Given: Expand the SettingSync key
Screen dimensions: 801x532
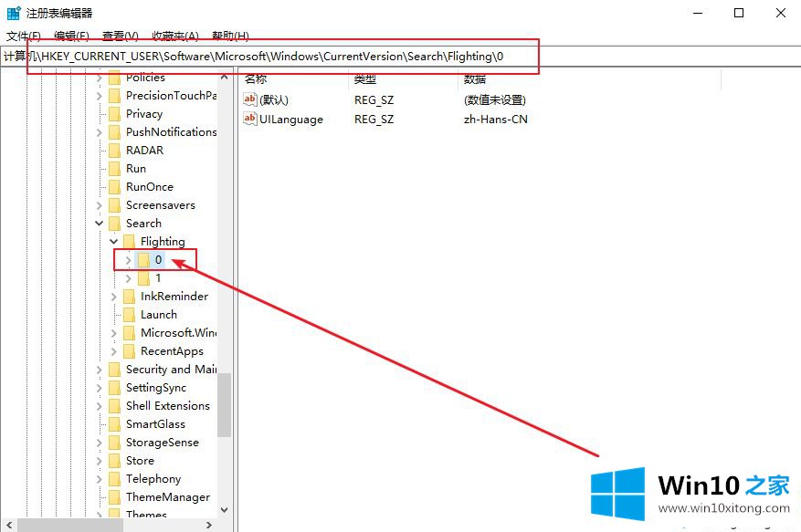Looking at the screenshot, I should pyautogui.click(x=100, y=388).
